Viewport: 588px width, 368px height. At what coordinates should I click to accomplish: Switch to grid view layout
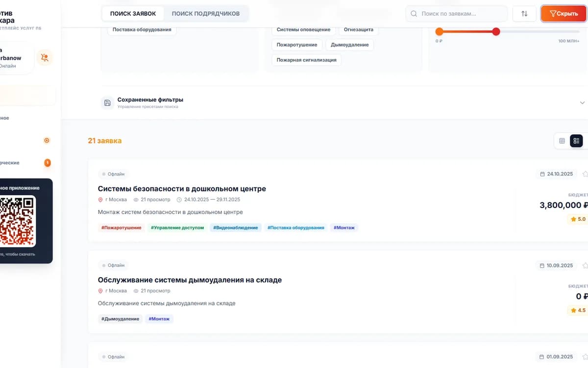[x=562, y=141]
